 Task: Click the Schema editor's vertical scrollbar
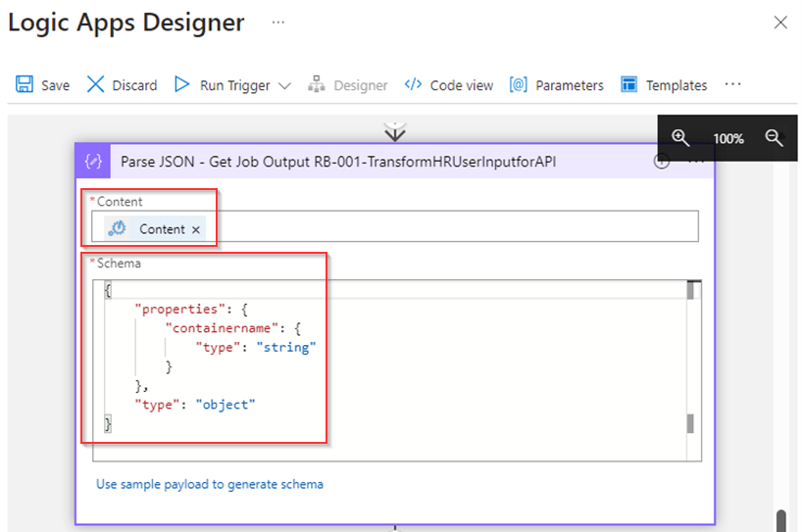(690, 358)
